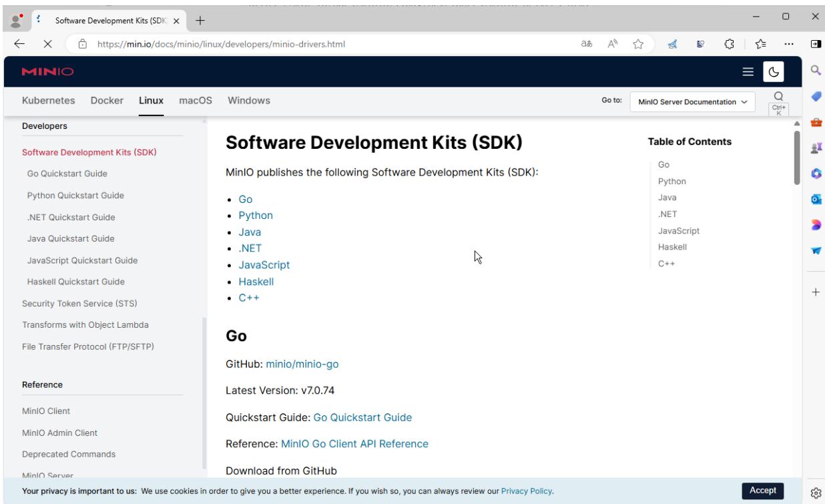
Task: Select C++ in Table of Contents
Action: pyautogui.click(x=667, y=264)
